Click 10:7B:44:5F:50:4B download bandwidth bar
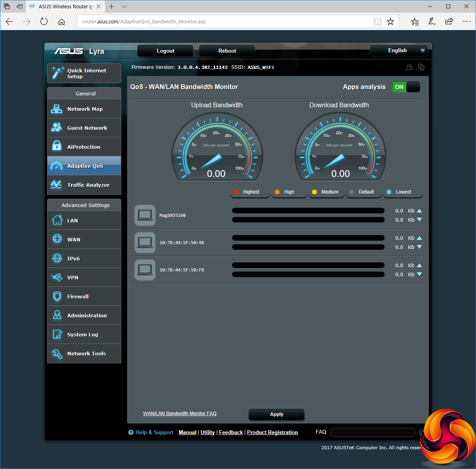Screen dimensions: 476x469 [308, 247]
